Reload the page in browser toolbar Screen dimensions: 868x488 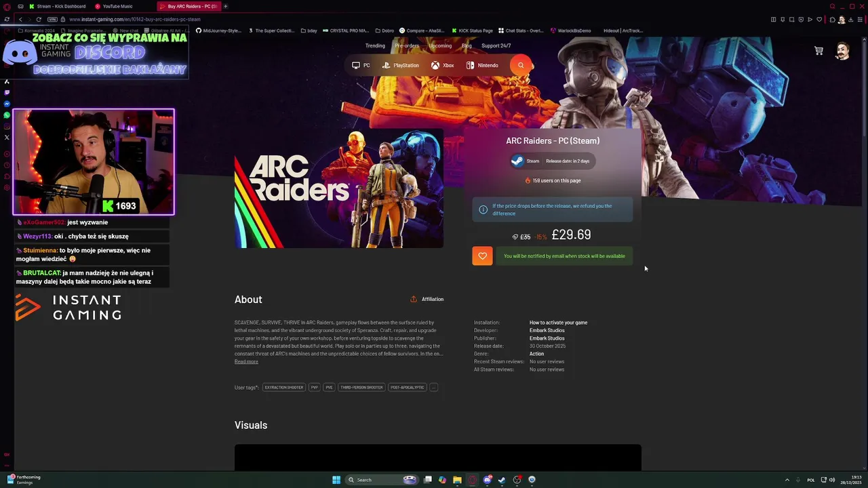[x=39, y=19]
